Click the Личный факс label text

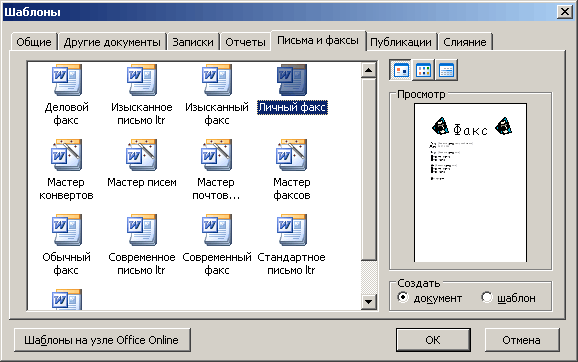(x=292, y=107)
